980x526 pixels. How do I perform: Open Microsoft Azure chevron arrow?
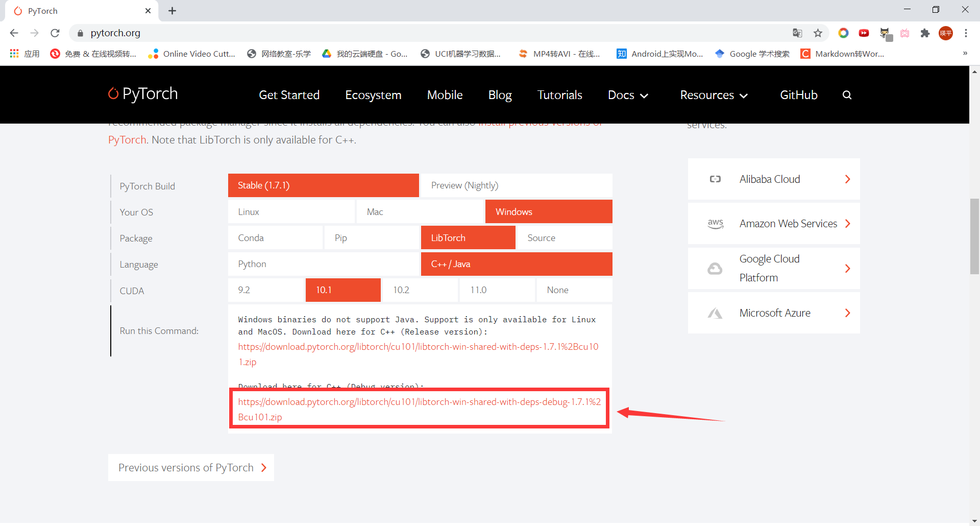tap(847, 313)
